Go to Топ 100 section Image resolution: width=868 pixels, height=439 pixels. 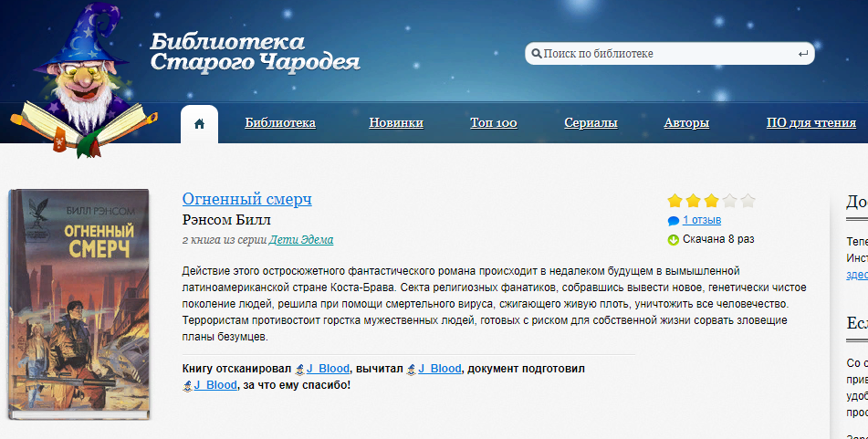[x=494, y=123]
